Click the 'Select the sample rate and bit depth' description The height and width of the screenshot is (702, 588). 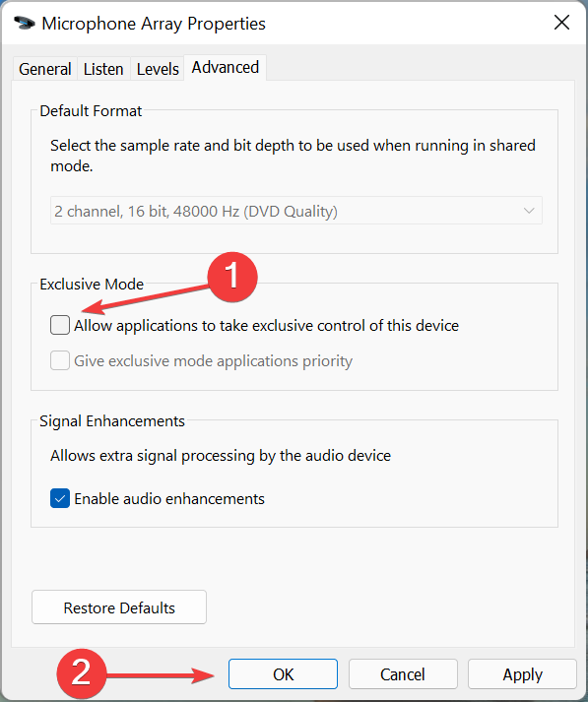click(293, 156)
